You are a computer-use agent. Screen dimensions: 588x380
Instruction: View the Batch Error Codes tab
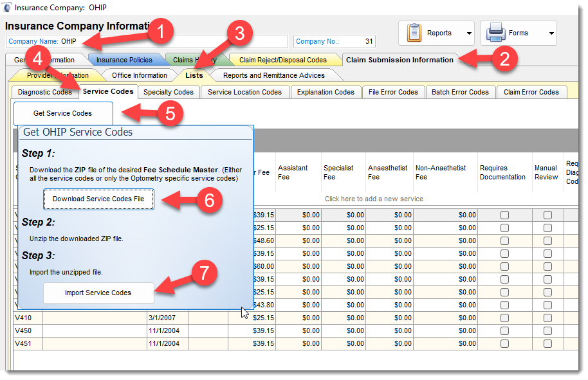point(460,92)
